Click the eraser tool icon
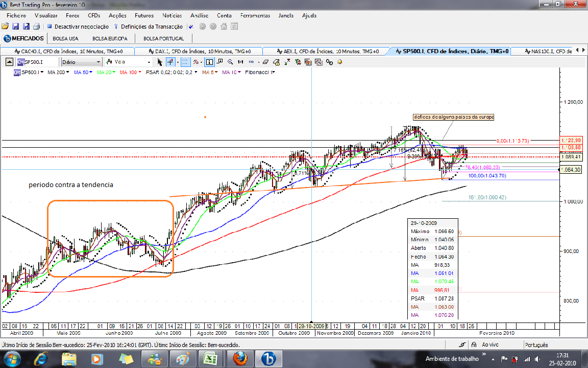The image size is (588, 368). [x=265, y=62]
